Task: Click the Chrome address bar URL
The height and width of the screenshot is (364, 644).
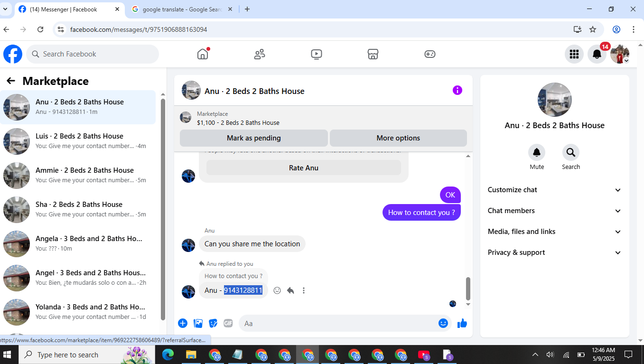Action: pyautogui.click(x=139, y=29)
